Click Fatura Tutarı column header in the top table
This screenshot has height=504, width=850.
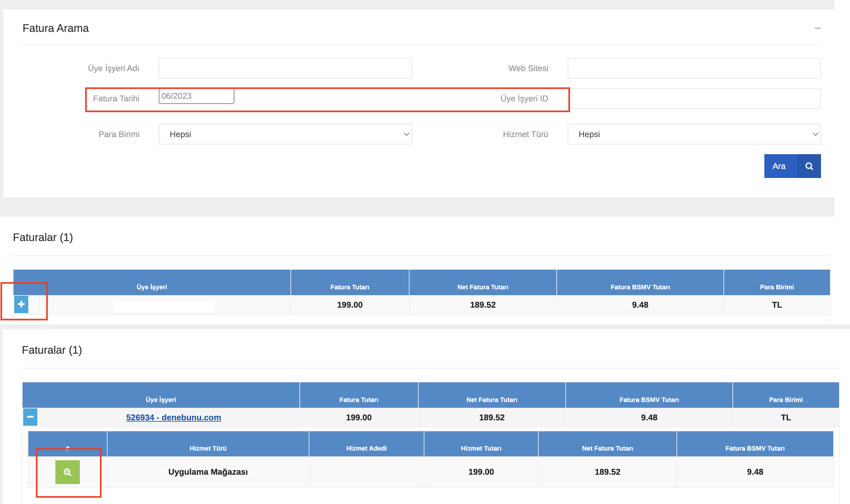[350, 287]
